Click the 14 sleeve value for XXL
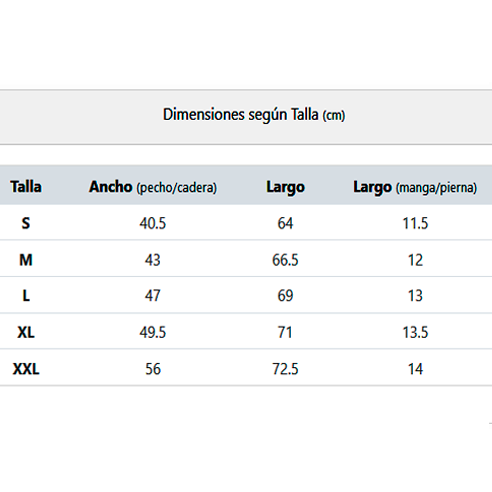 (415, 369)
